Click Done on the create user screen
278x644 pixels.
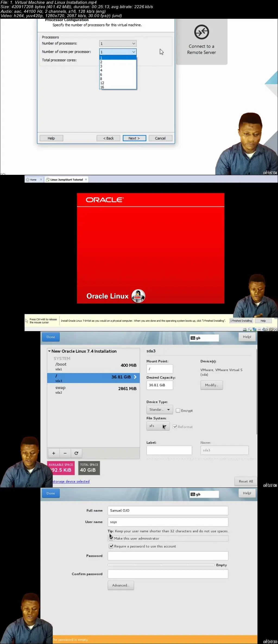51,493
